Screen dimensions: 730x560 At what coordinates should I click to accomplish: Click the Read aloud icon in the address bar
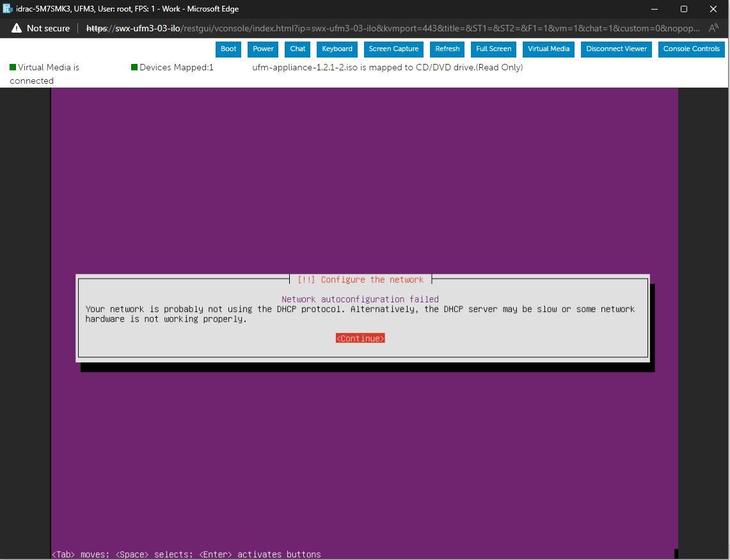pyautogui.click(x=713, y=28)
